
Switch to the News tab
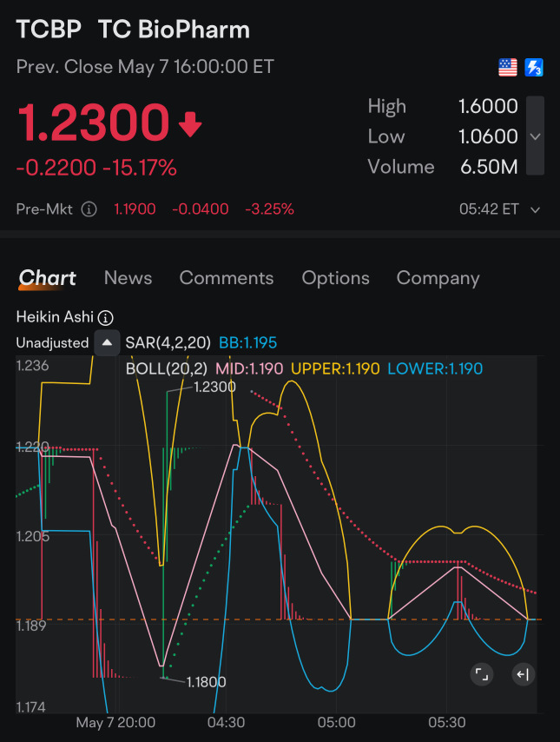pyautogui.click(x=128, y=278)
